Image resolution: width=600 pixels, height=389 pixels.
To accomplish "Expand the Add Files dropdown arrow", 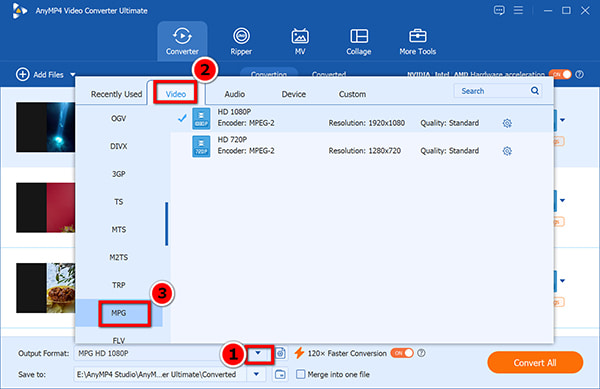I will tap(73, 75).
